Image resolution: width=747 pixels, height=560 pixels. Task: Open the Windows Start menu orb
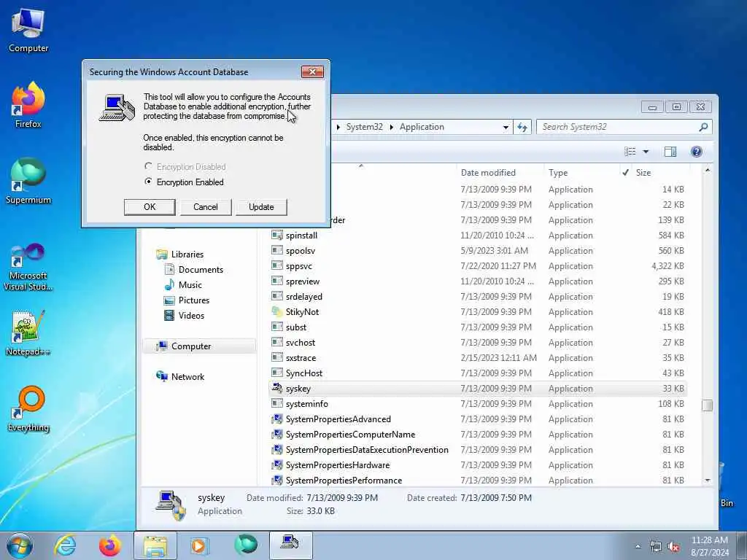20,545
